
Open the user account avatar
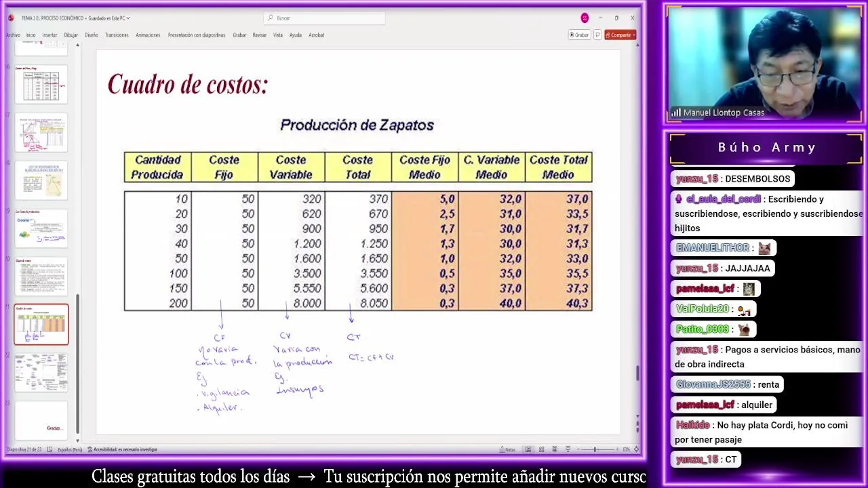tap(585, 18)
